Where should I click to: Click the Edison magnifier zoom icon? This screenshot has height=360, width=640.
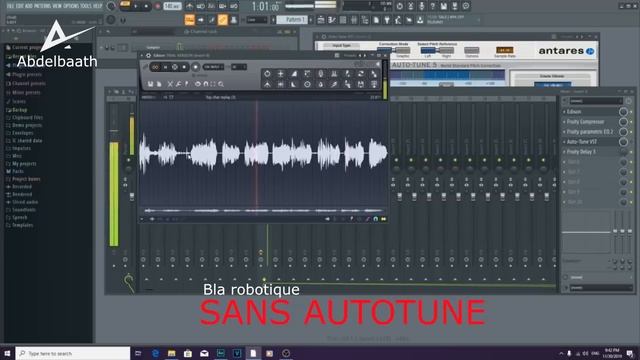coord(221,84)
